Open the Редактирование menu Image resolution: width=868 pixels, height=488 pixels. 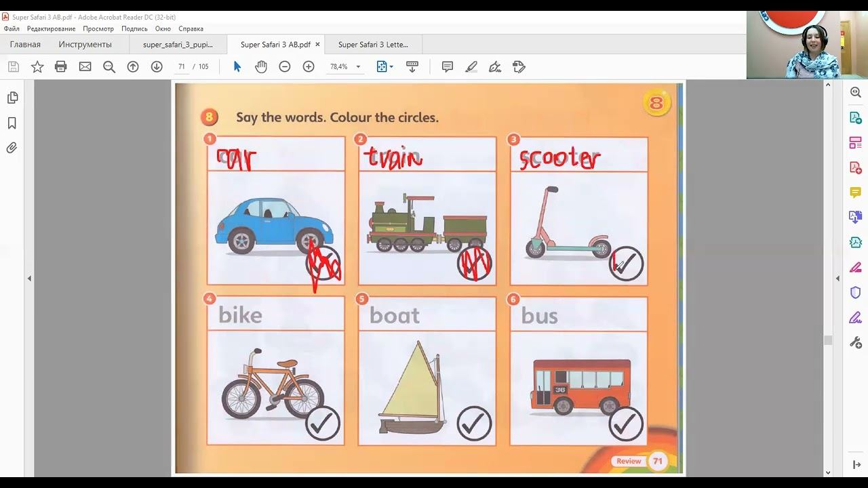pos(51,29)
